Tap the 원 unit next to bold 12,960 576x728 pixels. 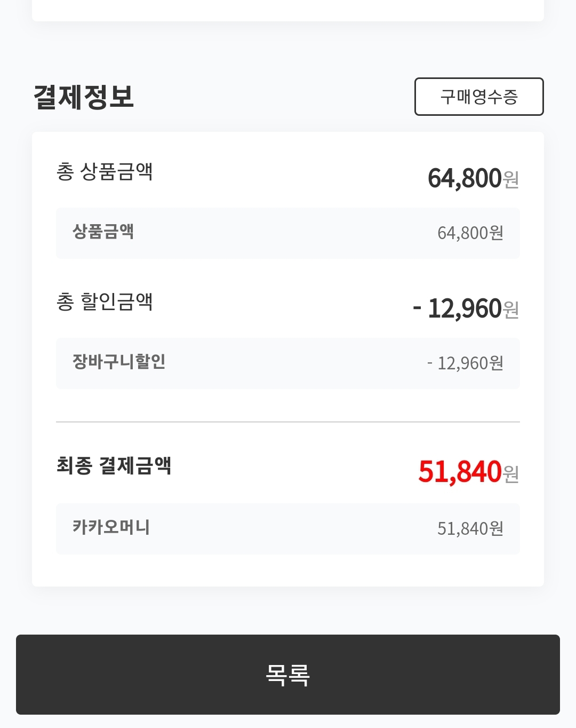pyautogui.click(x=511, y=310)
